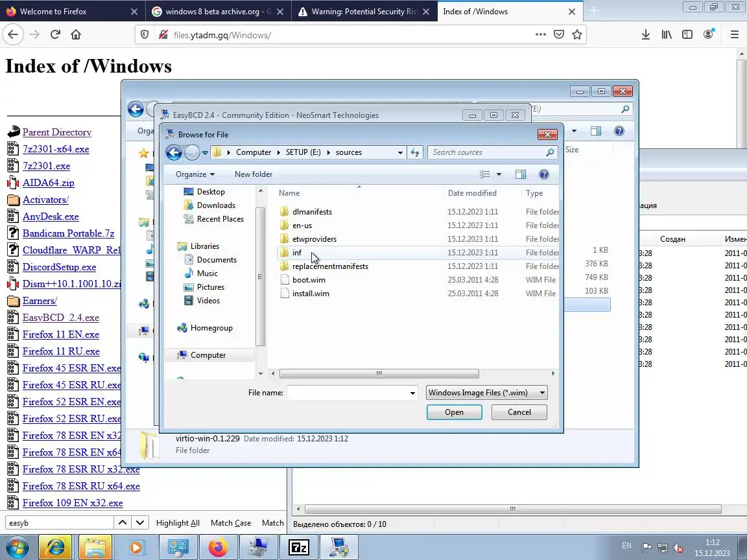Image resolution: width=747 pixels, height=560 pixels.
Task: Toggle Highlight All in find bar
Action: [x=178, y=523]
